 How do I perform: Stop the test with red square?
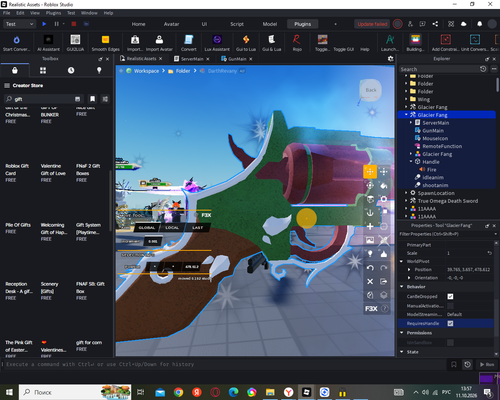[x=74, y=24]
